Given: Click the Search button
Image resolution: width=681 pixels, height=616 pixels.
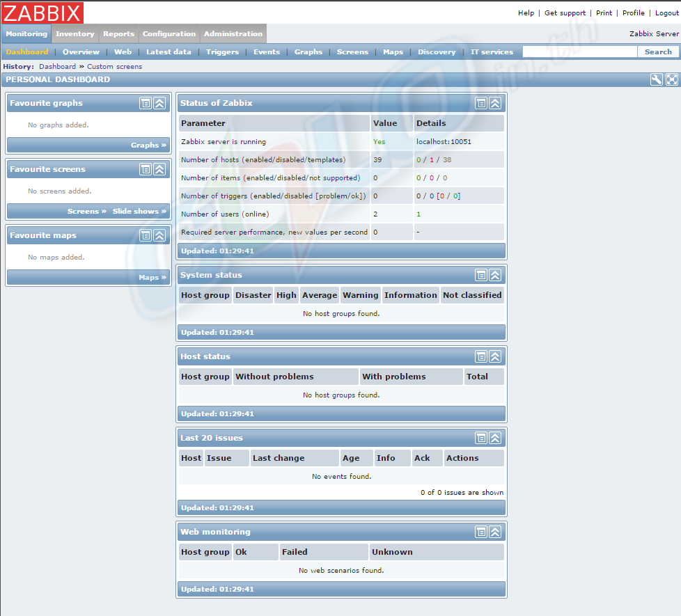Looking at the screenshot, I should coord(658,52).
